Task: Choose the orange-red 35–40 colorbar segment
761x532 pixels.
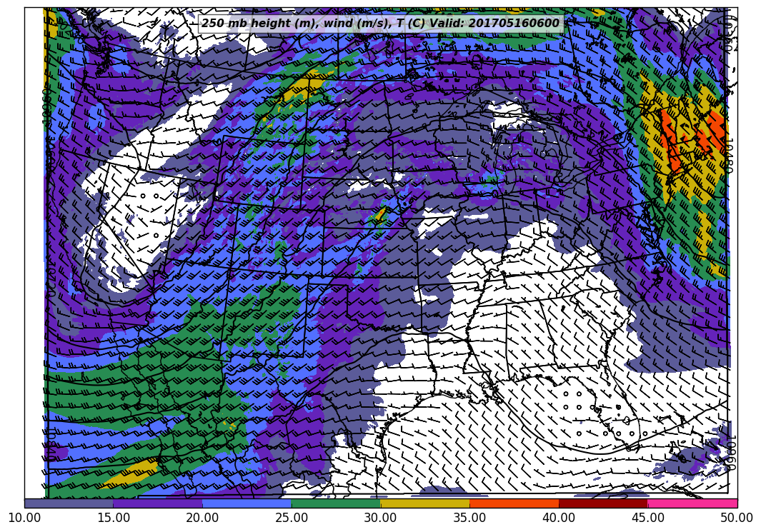Action: (x=514, y=503)
